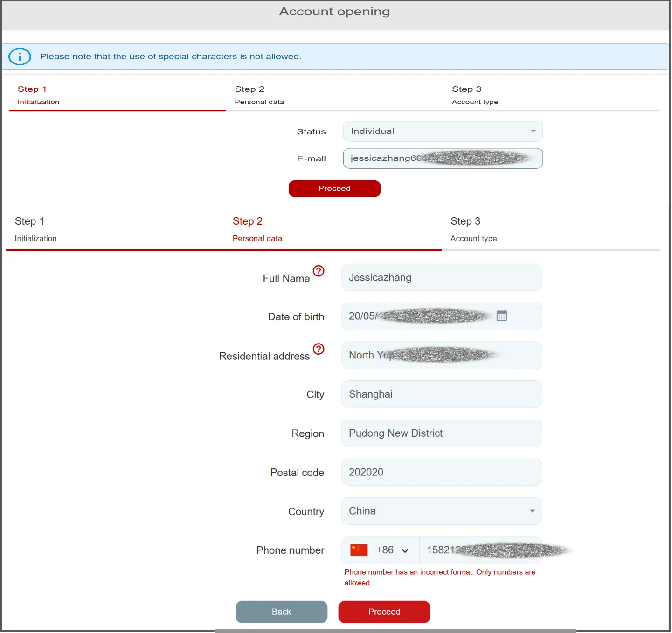
Task: Focus the E-mail input field
Action: click(443, 158)
